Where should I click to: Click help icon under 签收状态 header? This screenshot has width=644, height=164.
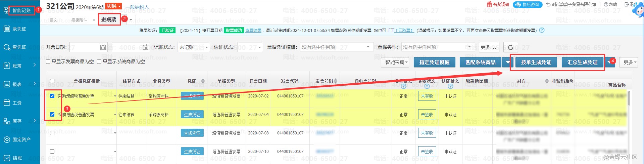[427, 86]
